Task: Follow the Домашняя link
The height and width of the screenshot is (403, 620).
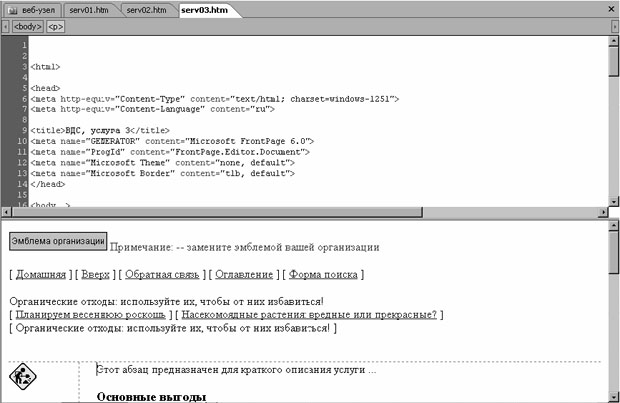Action: pos(41,274)
